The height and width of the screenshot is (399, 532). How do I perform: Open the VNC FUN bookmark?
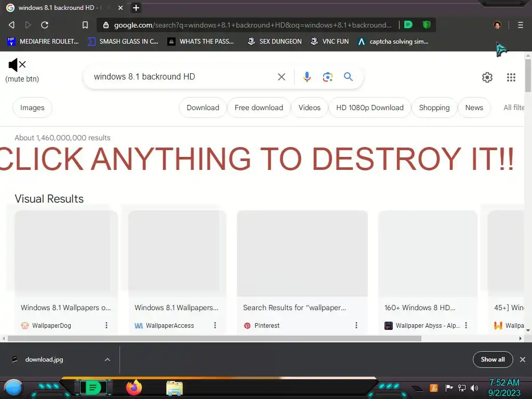pos(330,42)
